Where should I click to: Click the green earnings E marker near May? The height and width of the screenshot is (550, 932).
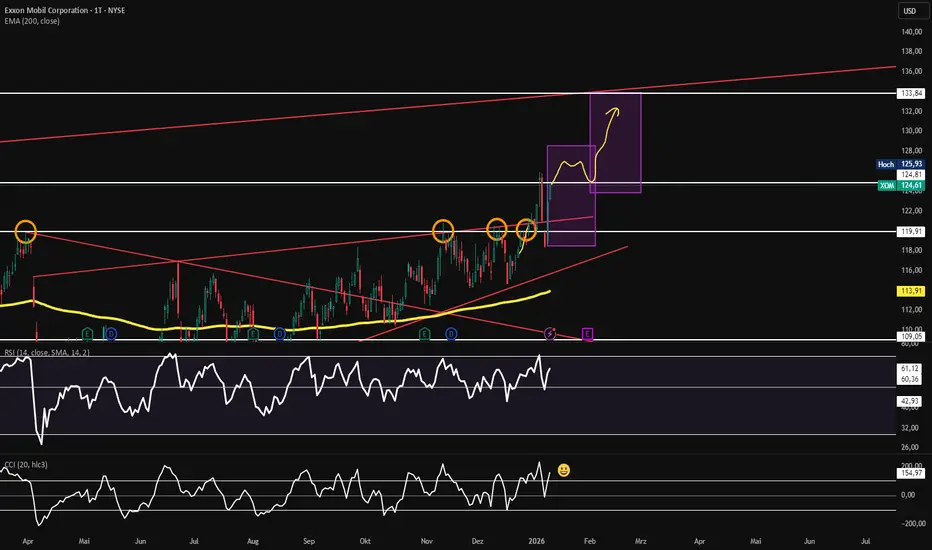87,334
